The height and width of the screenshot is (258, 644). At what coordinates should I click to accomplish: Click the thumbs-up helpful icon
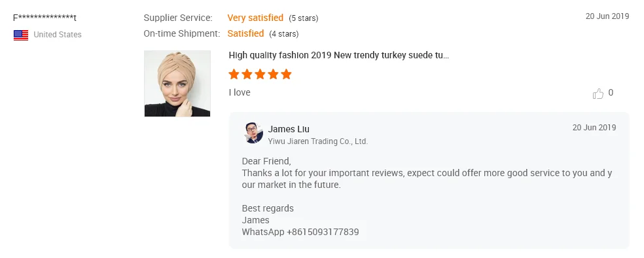pos(598,94)
